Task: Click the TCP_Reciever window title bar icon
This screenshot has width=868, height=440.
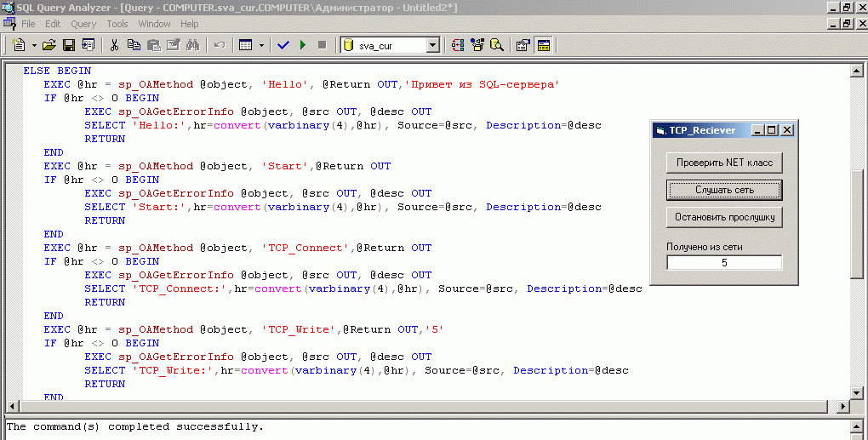Action: [660, 130]
